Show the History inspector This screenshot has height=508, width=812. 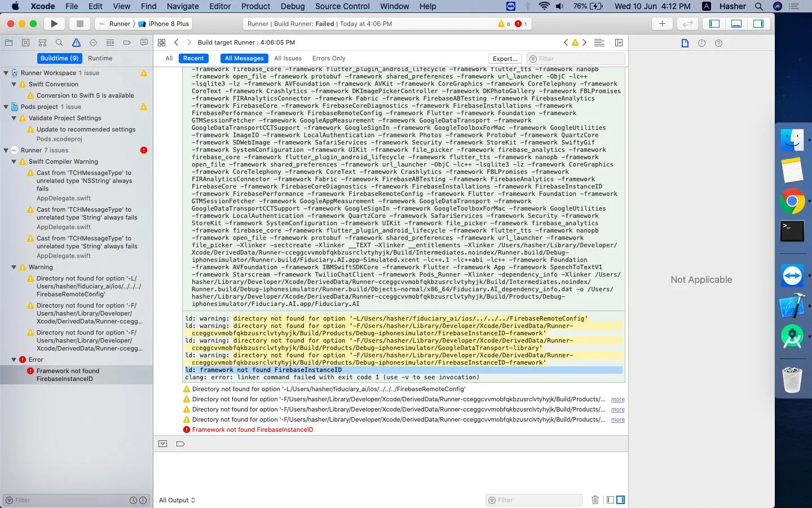[701, 43]
